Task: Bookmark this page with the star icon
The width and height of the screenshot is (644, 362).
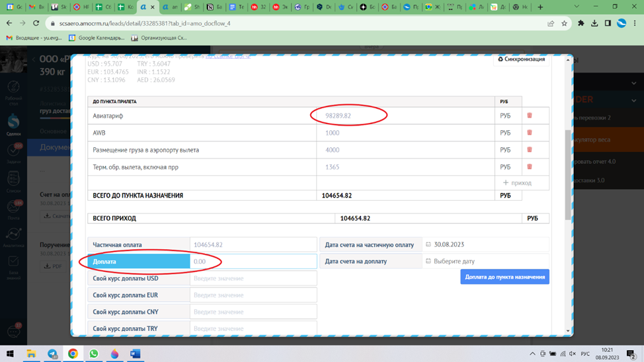Action: click(564, 23)
